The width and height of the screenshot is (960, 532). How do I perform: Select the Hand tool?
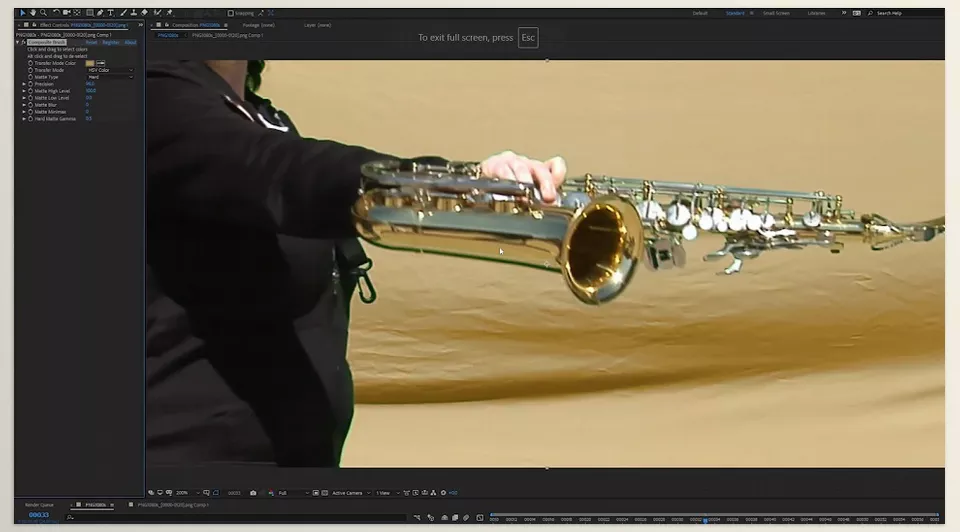(x=33, y=13)
